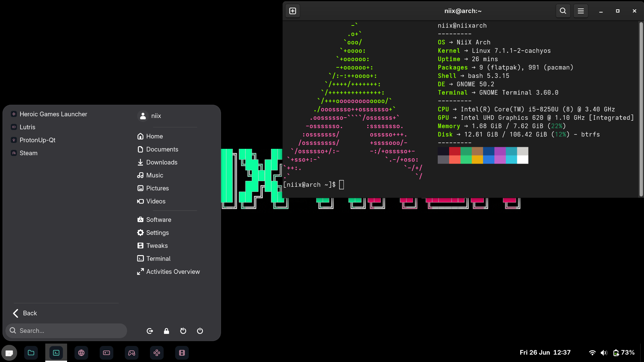Click the power off icon
This screenshot has height=362, width=644.
[200, 331]
